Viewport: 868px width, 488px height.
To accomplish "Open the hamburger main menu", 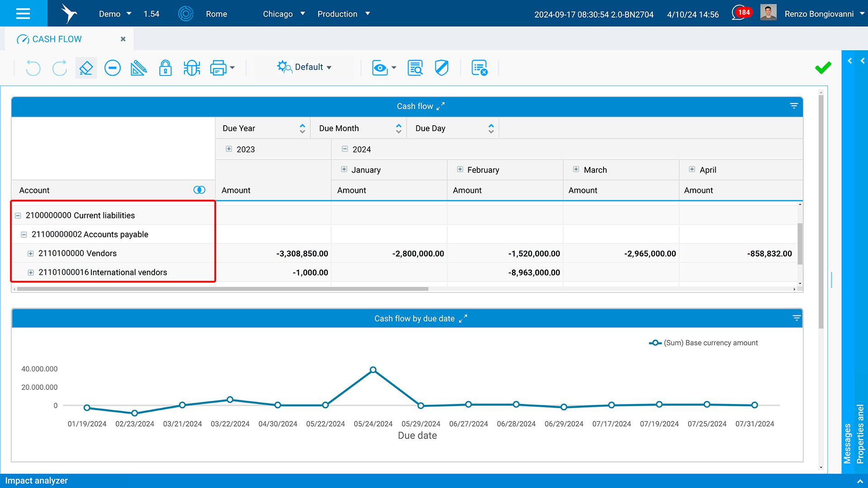I will pos(23,13).
